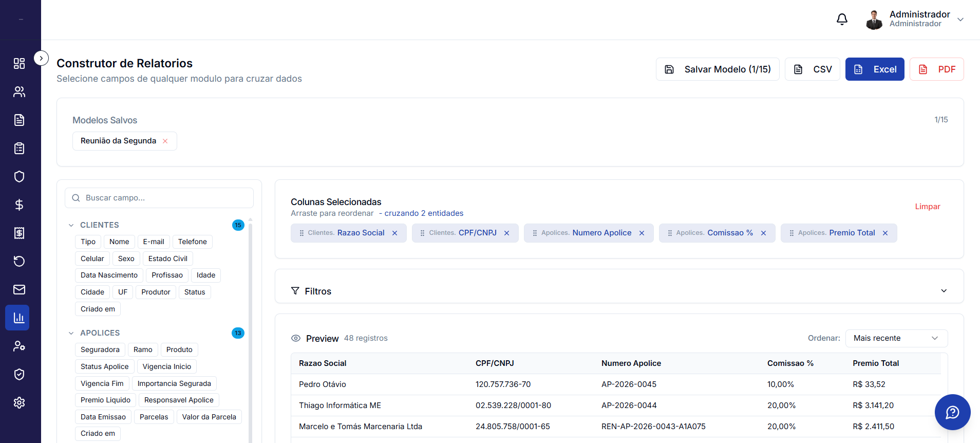Click the Salvar Modelo (1/15) button
Screen dimensions: 980x443
pos(718,69)
